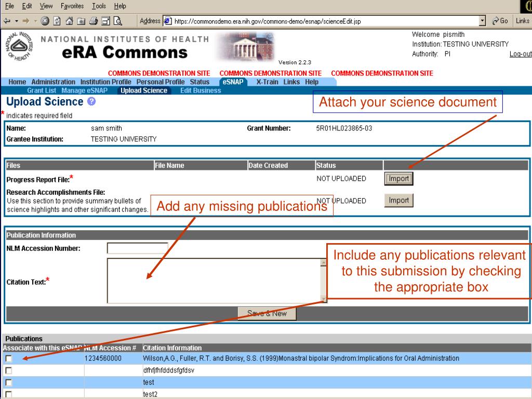This screenshot has width=532, height=399.
Task: Open the Tools menu
Action: (x=99, y=6)
